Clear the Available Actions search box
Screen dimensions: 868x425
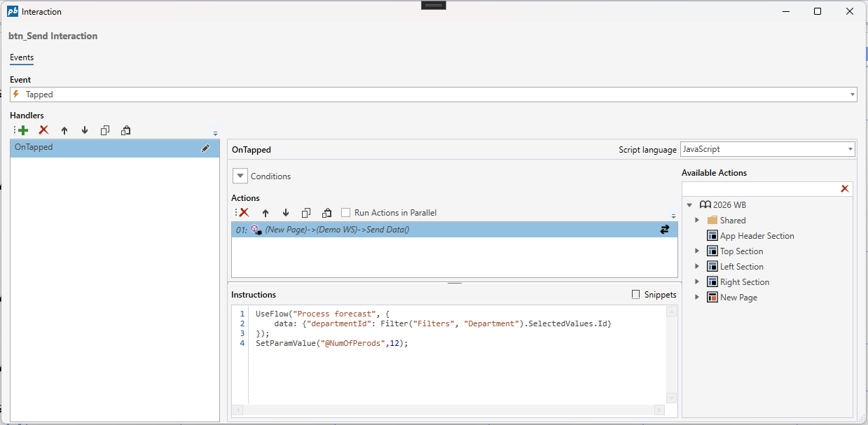844,189
